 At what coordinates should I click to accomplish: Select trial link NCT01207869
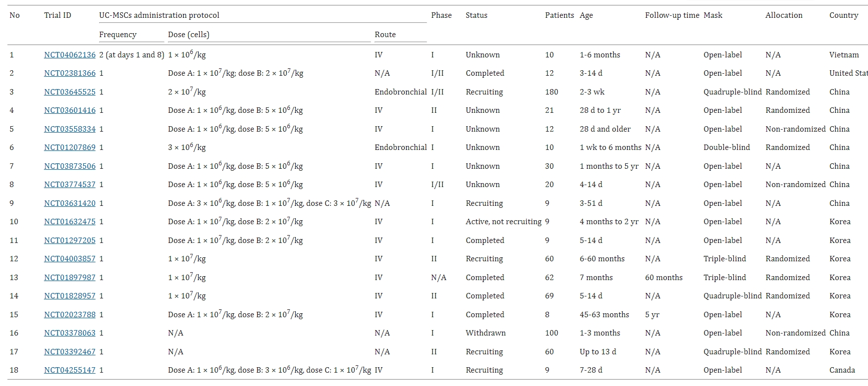point(69,147)
